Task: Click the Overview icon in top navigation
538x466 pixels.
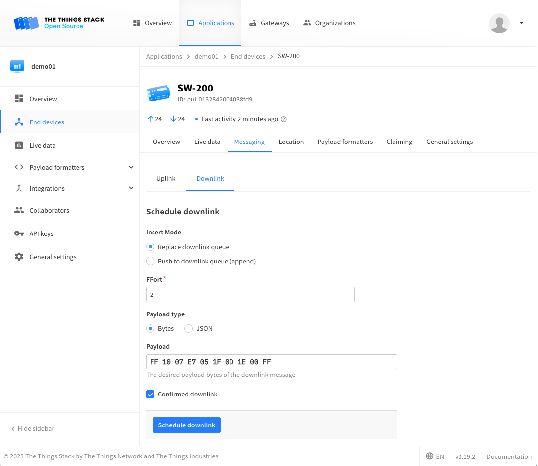Action: (x=136, y=23)
